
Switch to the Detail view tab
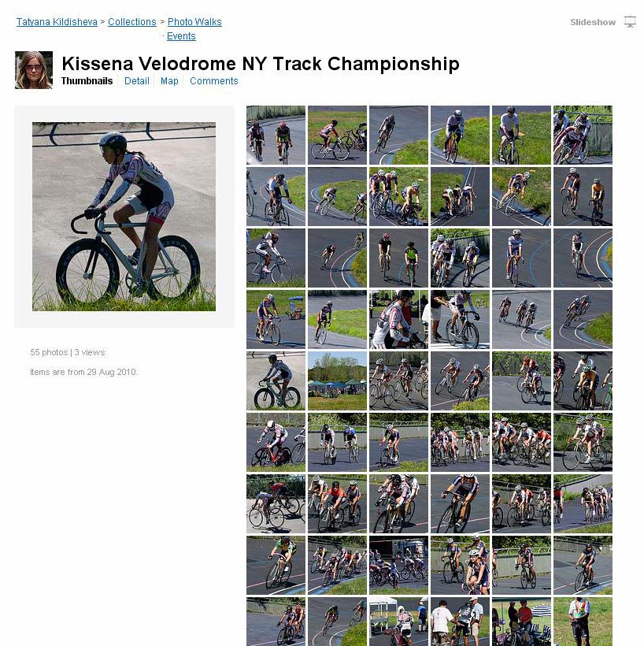tap(137, 80)
